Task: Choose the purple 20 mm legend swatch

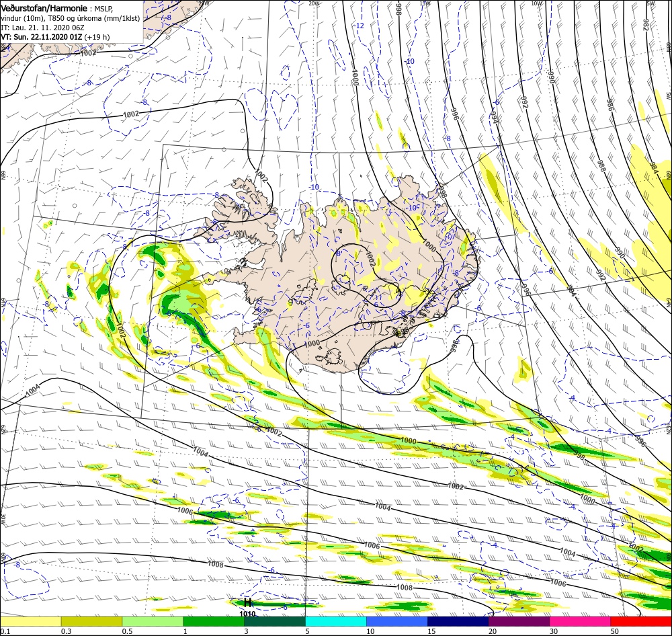Action: tap(519, 621)
